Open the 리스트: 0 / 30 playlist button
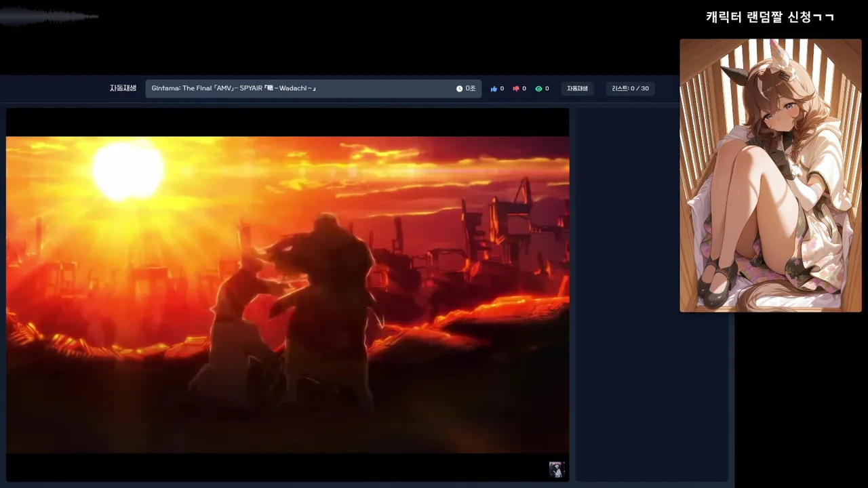The image size is (868, 488). pyautogui.click(x=630, y=89)
